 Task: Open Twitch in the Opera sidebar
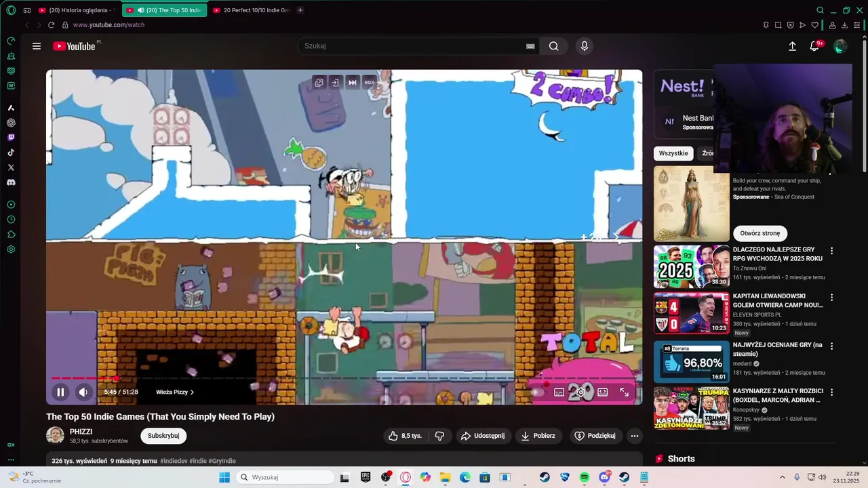(x=11, y=138)
